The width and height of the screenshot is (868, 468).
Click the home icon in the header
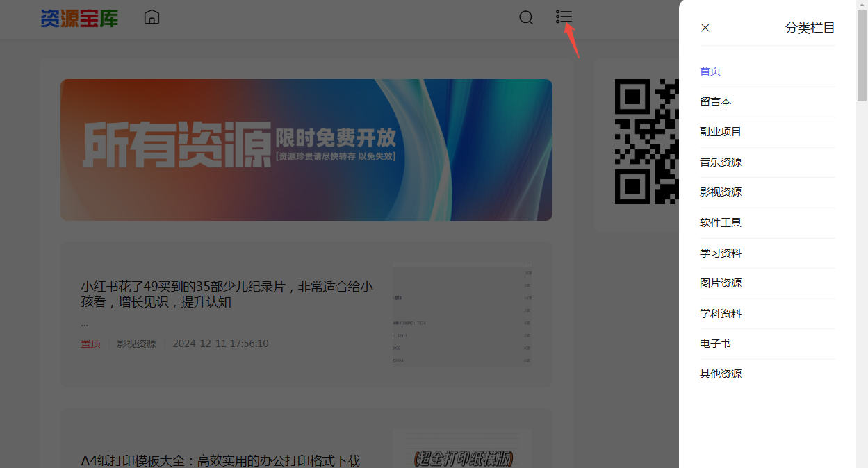(x=152, y=17)
